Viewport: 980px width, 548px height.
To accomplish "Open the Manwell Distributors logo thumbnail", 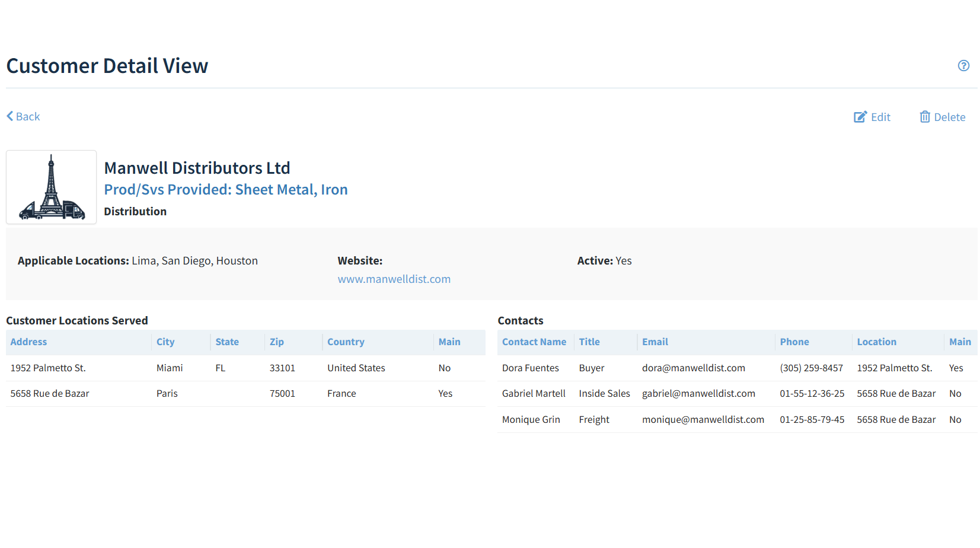I will click(x=52, y=187).
